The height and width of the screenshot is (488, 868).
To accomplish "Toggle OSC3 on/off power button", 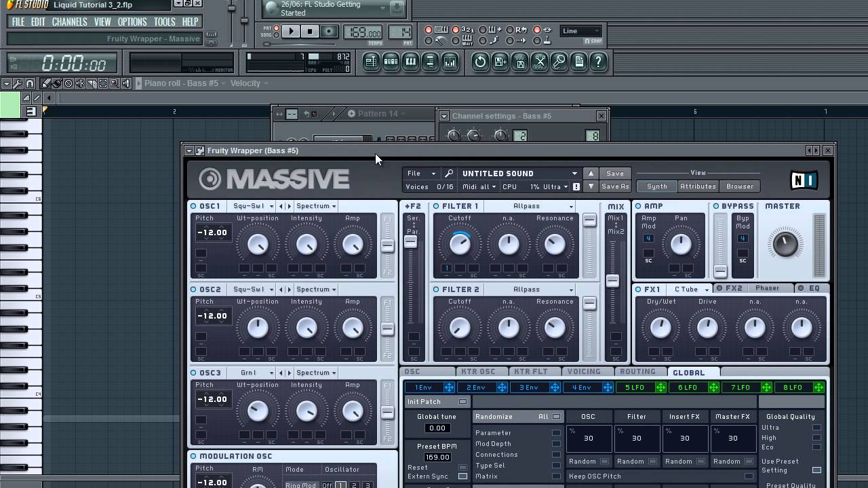I will 193,373.
